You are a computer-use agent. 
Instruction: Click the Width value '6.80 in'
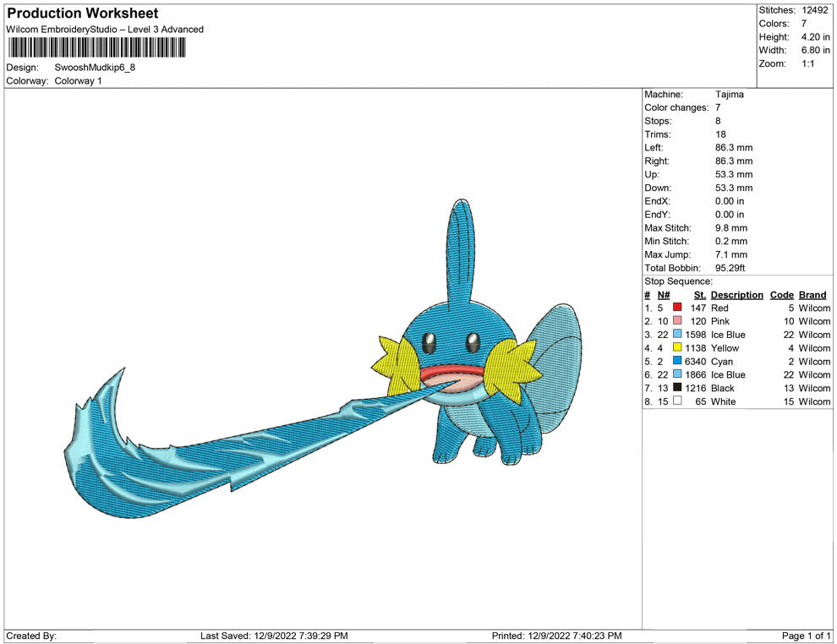[x=816, y=50]
